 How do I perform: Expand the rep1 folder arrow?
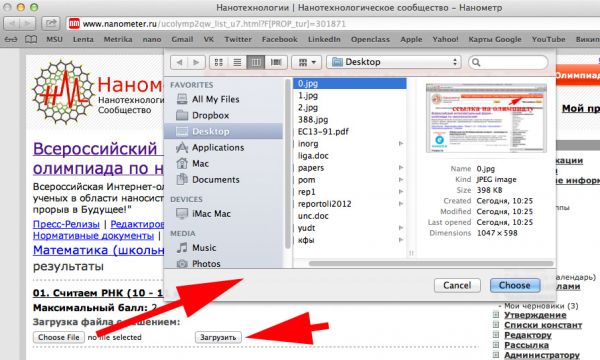401,192
